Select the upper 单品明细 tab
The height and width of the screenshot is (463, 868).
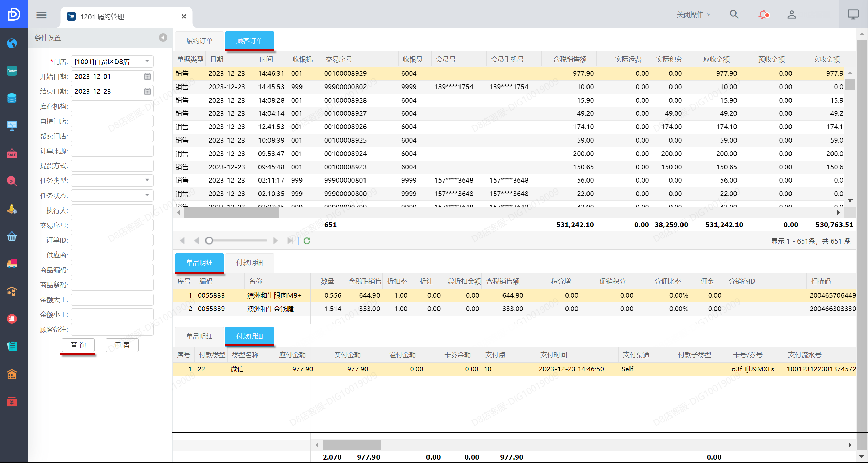pos(200,263)
